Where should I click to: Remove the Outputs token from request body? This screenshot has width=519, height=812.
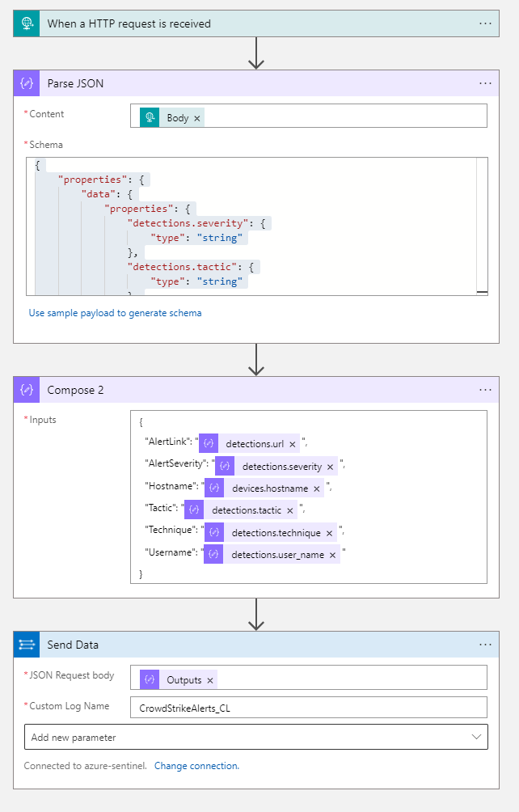(x=210, y=680)
